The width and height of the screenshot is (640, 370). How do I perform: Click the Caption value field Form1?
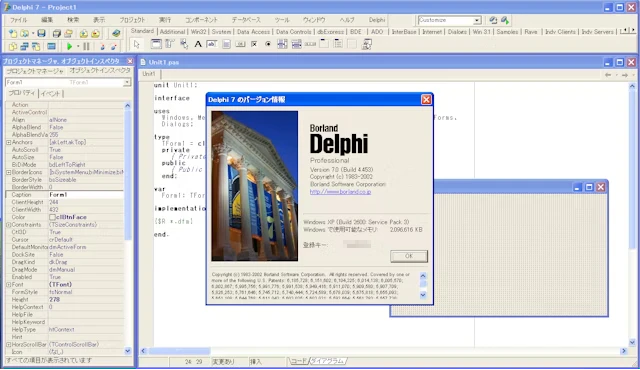[86, 195]
